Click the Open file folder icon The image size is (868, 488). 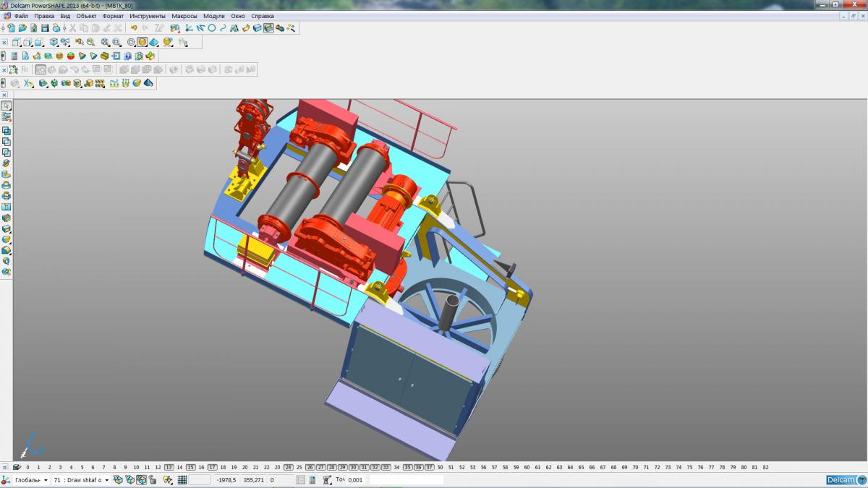tap(22, 28)
